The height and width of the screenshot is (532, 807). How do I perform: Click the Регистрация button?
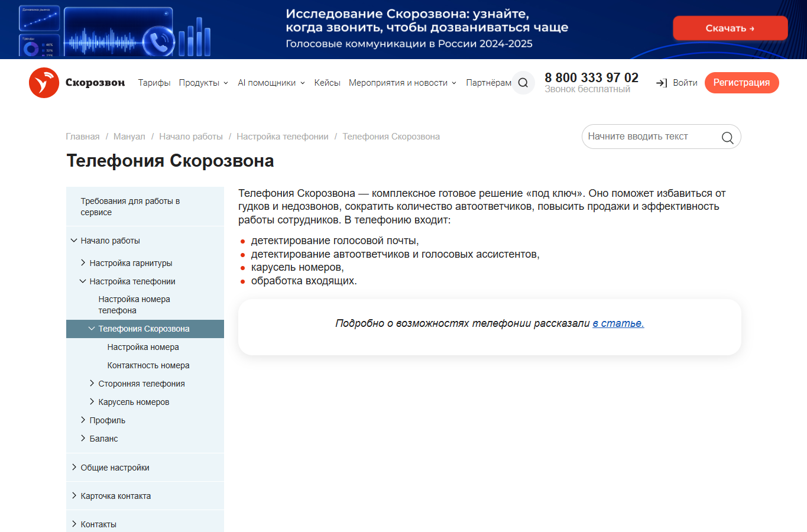(x=741, y=83)
